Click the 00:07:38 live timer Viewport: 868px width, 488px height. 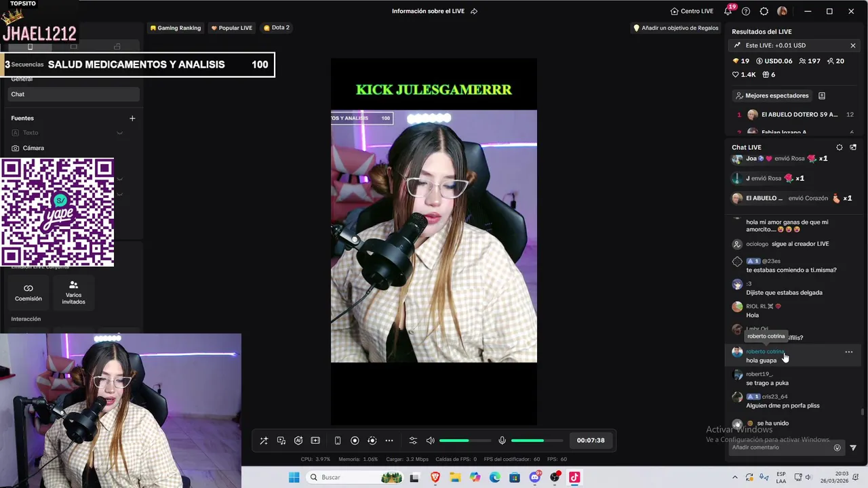[591, 441]
